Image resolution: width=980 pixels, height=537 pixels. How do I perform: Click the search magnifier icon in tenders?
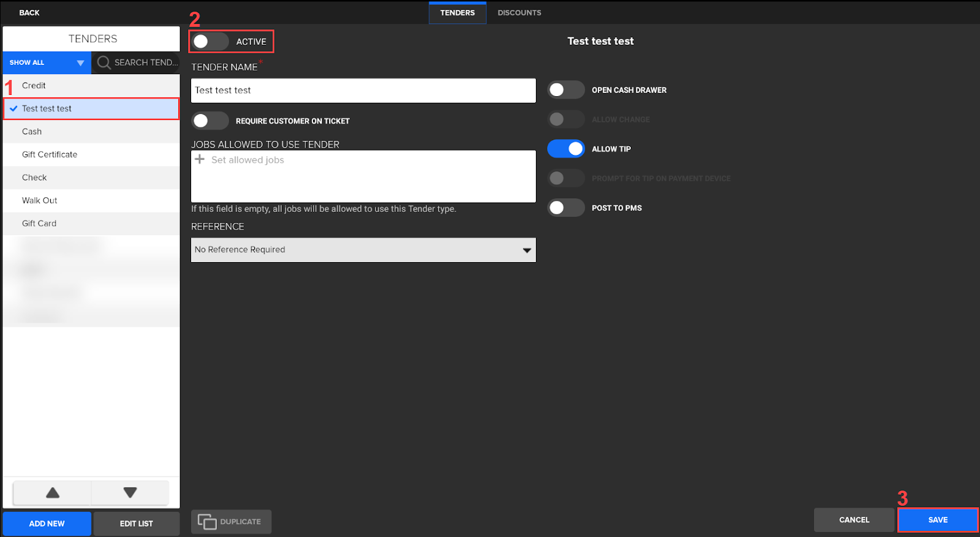[104, 62]
